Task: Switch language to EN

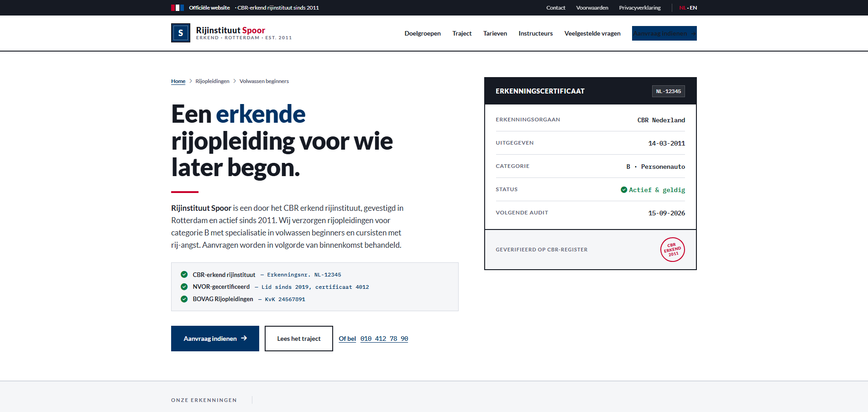Action: click(x=693, y=8)
